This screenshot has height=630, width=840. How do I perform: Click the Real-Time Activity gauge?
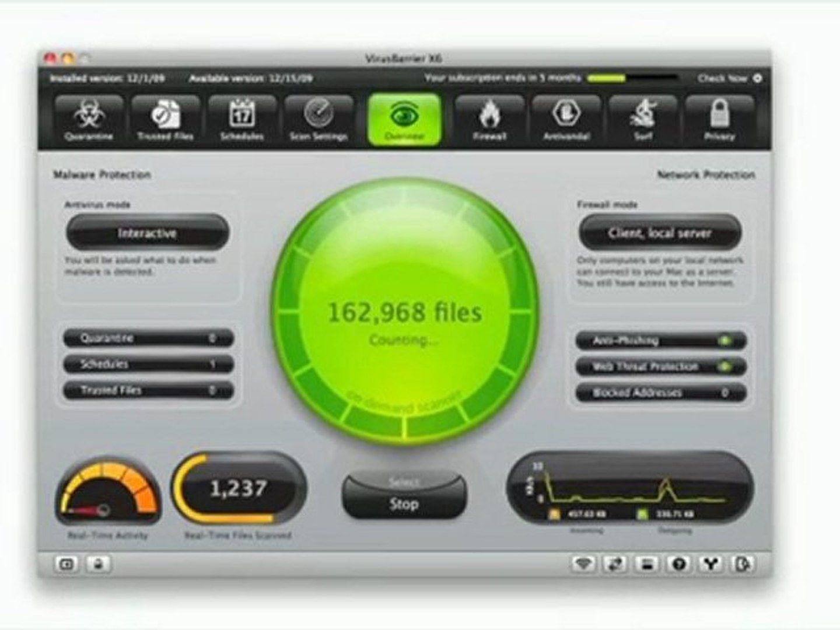108,491
